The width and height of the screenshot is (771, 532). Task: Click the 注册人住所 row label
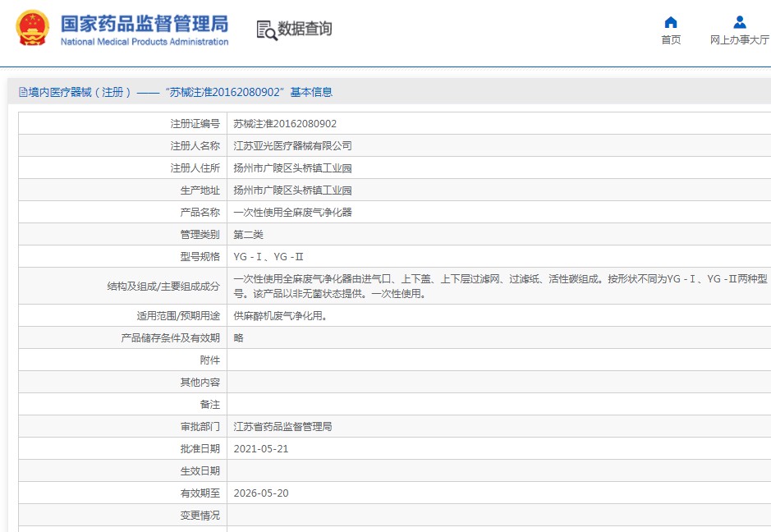pos(195,167)
